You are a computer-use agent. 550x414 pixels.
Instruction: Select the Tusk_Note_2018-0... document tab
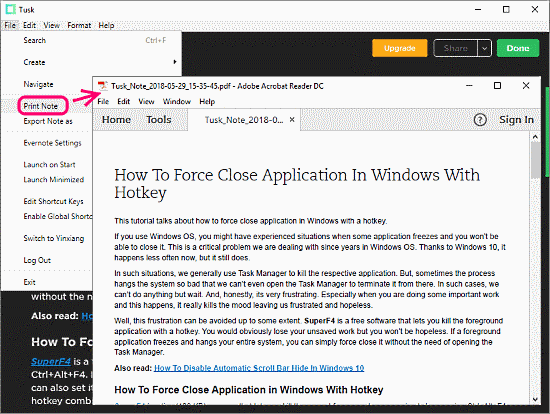pos(244,120)
